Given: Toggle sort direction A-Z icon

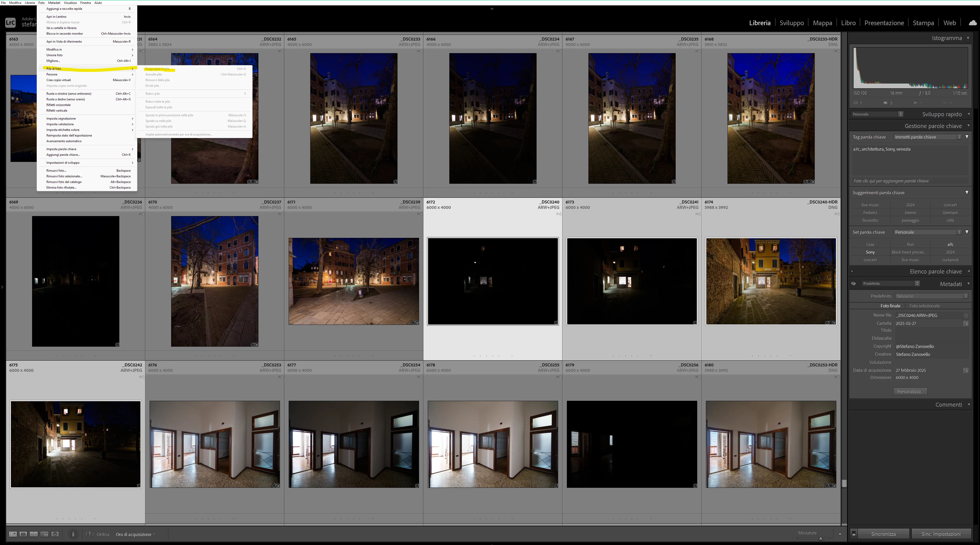Looking at the screenshot, I should tap(90, 534).
